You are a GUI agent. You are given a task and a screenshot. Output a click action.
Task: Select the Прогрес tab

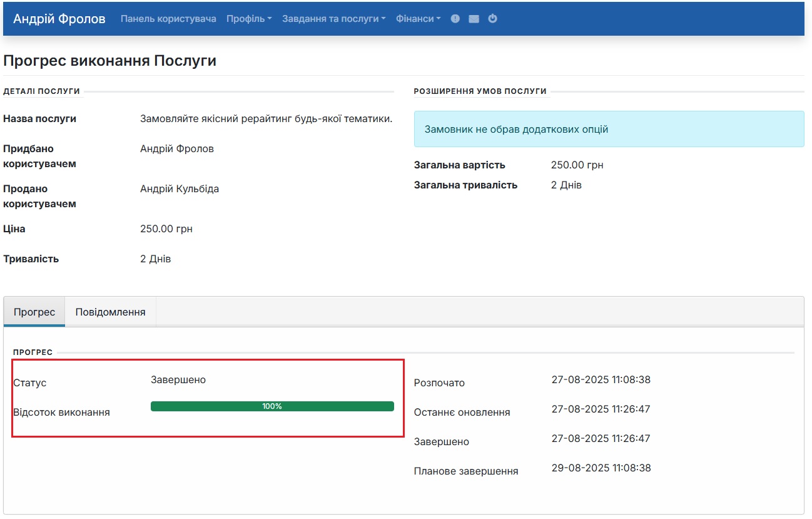(x=34, y=311)
